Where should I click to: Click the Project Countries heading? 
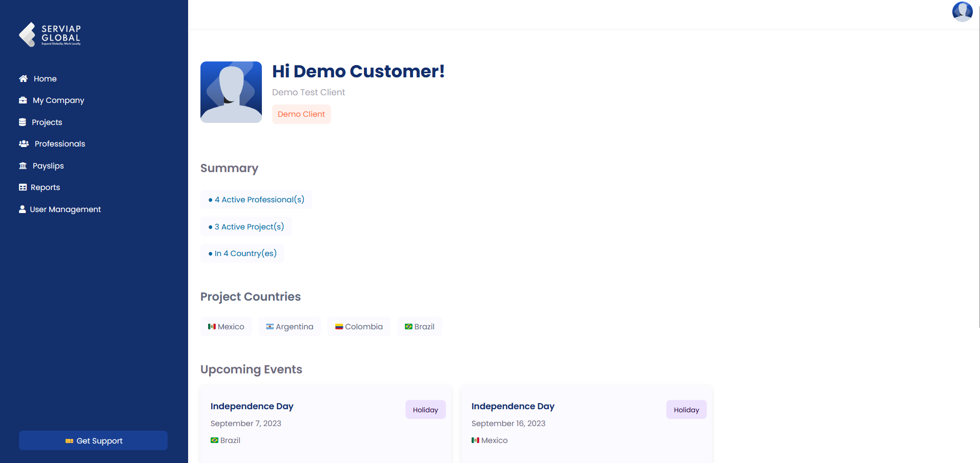tap(251, 297)
